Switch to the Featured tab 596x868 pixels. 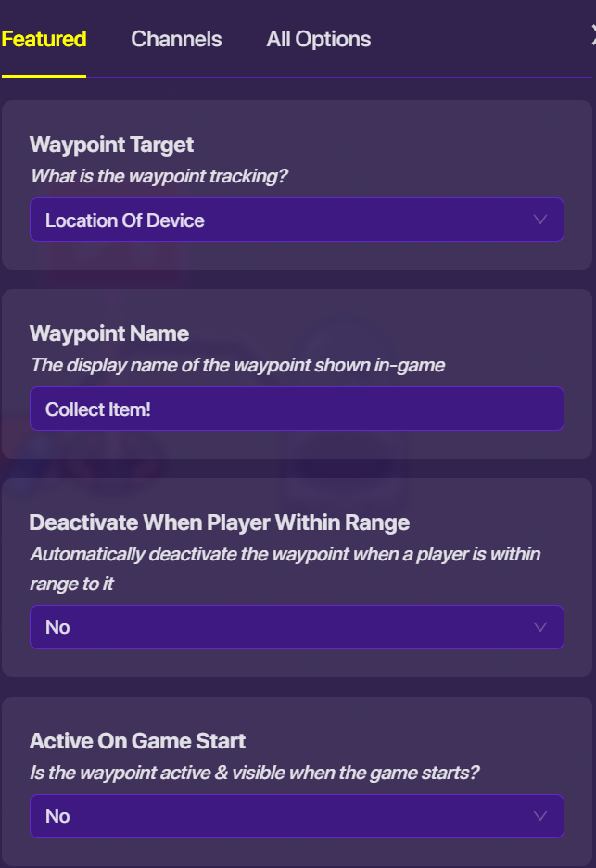44,39
